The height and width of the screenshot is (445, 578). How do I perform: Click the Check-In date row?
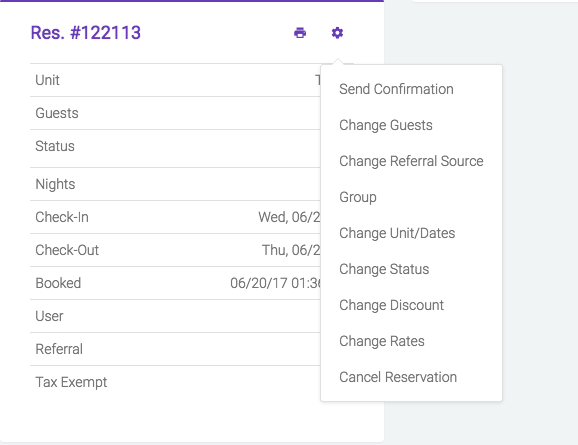click(175, 217)
